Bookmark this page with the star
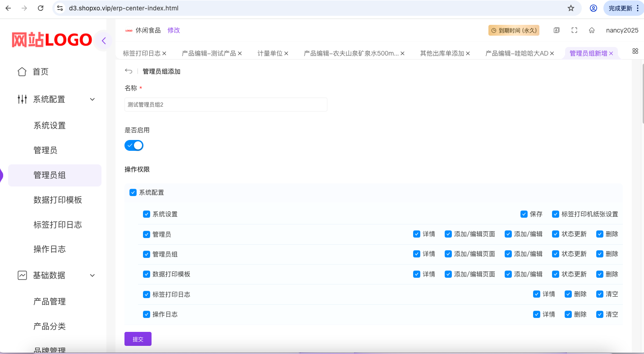The width and height of the screenshot is (644, 354). pos(571,8)
